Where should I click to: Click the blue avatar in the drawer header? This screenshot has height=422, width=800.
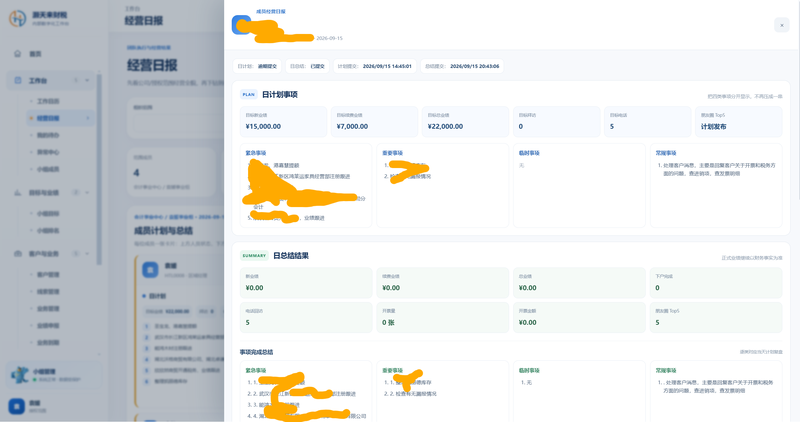click(241, 24)
